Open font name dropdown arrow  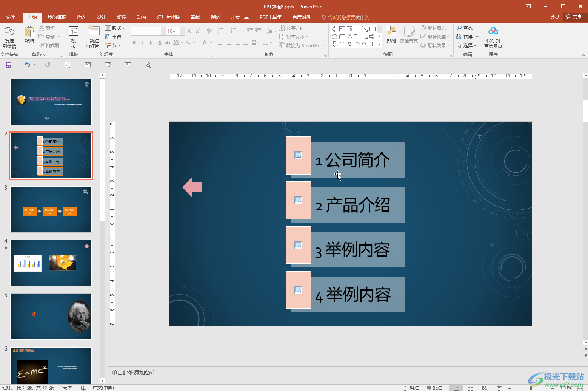(163, 31)
